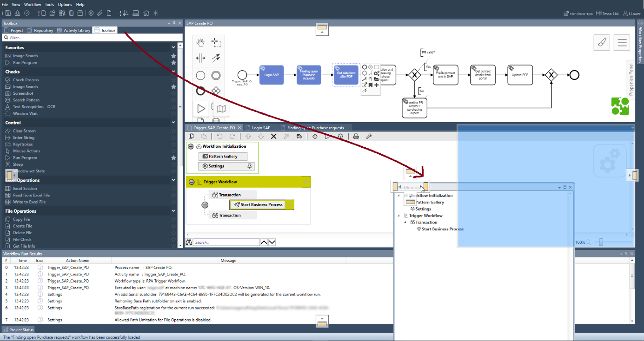
Task: Click the Pattern Gallery button
Action: (x=223, y=157)
